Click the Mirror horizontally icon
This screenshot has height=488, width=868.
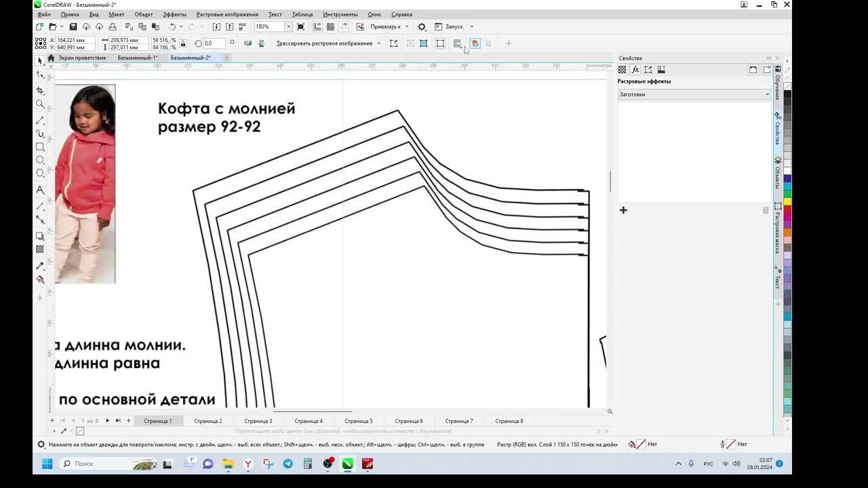[x=248, y=43]
